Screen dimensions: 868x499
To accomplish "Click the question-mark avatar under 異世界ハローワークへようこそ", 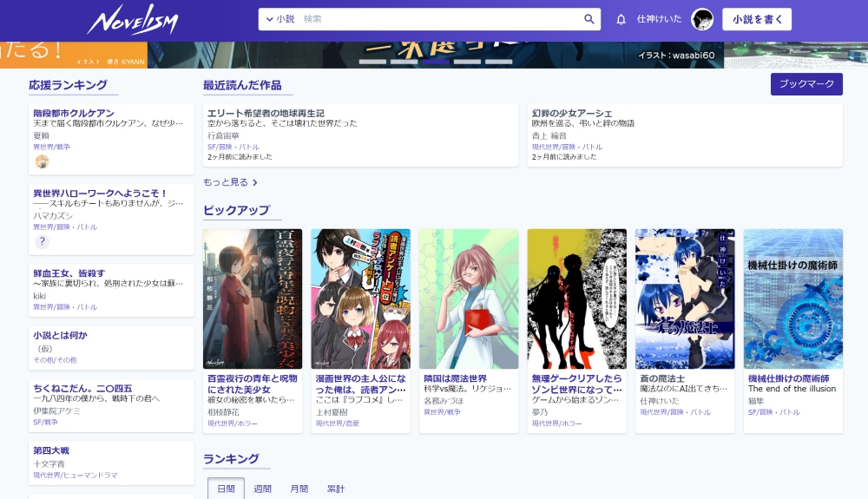I will pyautogui.click(x=42, y=242).
